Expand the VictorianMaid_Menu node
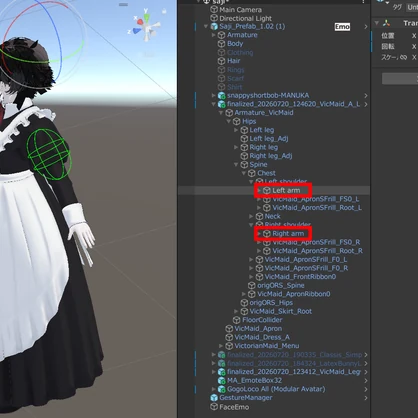Image resolution: width=418 pixels, height=418 pixels. tap(221, 346)
